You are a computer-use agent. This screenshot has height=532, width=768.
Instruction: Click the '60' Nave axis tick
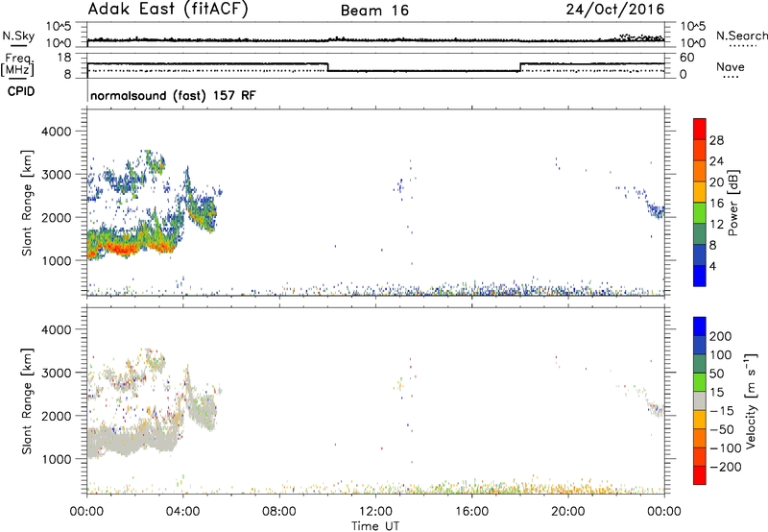pyautogui.click(x=686, y=58)
